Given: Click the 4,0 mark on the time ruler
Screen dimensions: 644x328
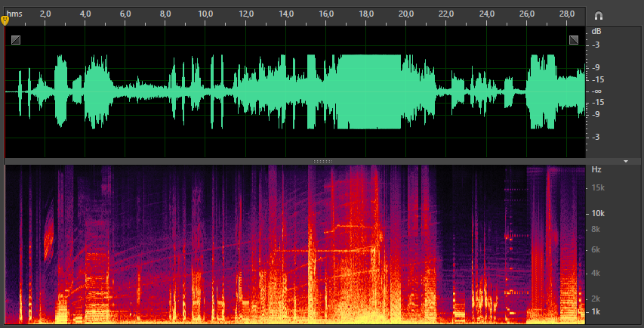Looking at the screenshot, I should coord(85,14).
